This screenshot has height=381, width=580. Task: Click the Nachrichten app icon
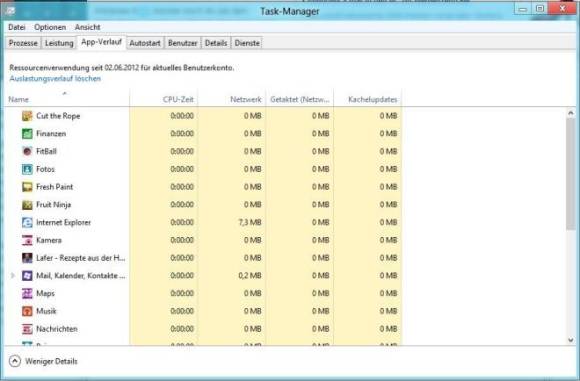point(27,329)
